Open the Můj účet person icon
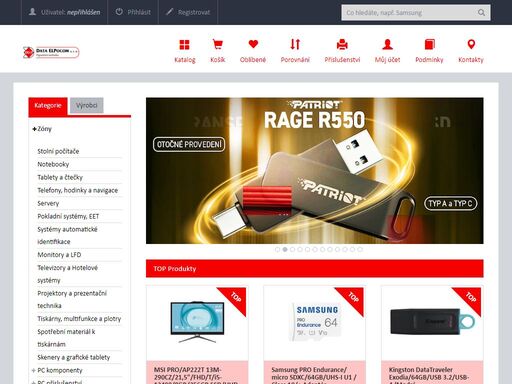The width and height of the screenshot is (512, 384). (x=387, y=44)
